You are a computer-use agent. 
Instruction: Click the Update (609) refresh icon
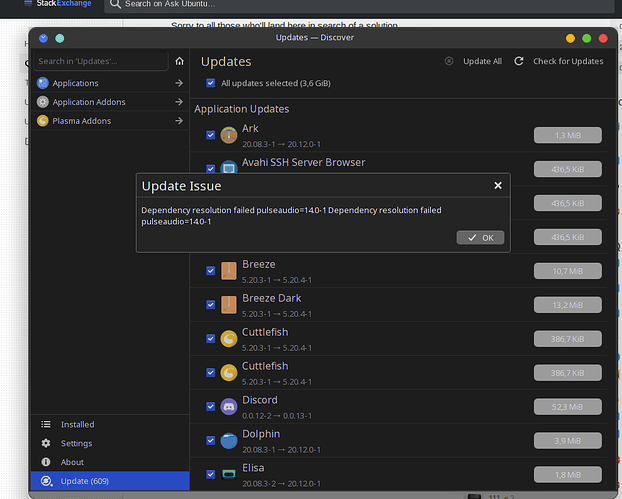pos(46,481)
